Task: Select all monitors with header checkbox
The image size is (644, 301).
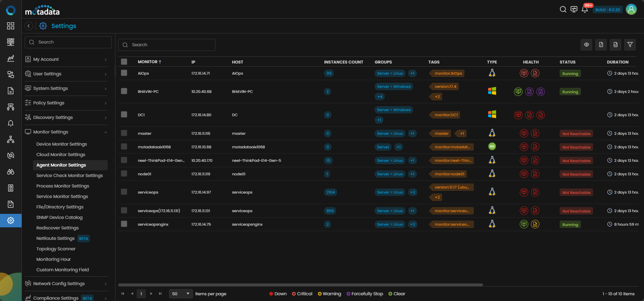Action: [x=124, y=61]
